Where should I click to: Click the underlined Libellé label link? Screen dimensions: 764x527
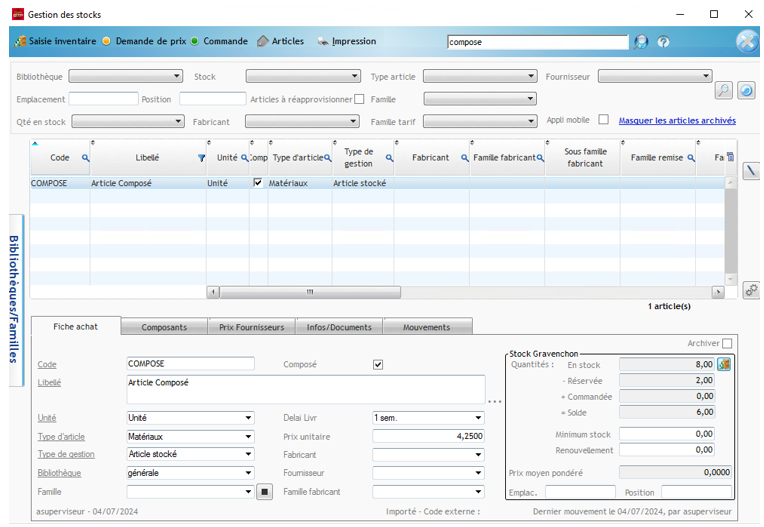click(49, 383)
